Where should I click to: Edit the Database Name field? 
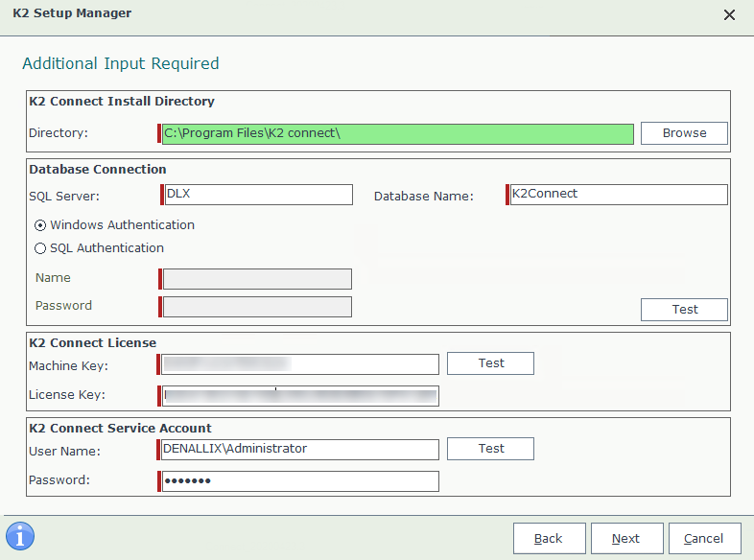tap(619, 195)
